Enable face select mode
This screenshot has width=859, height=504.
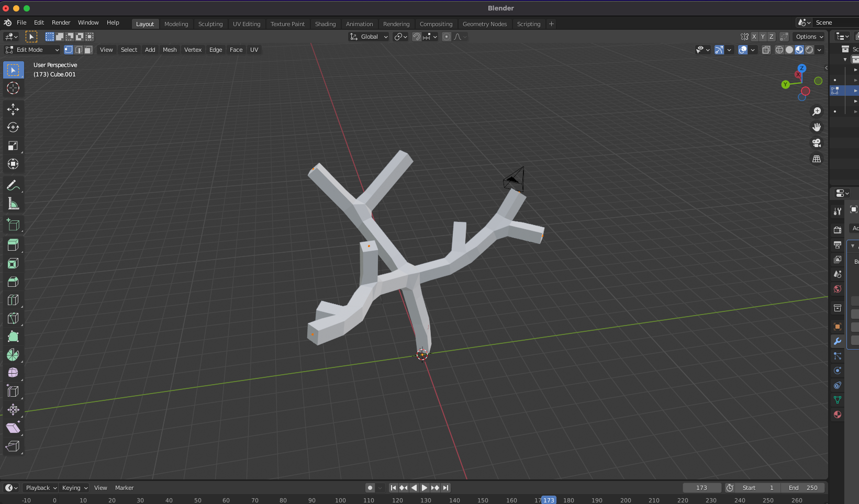(88, 50)
